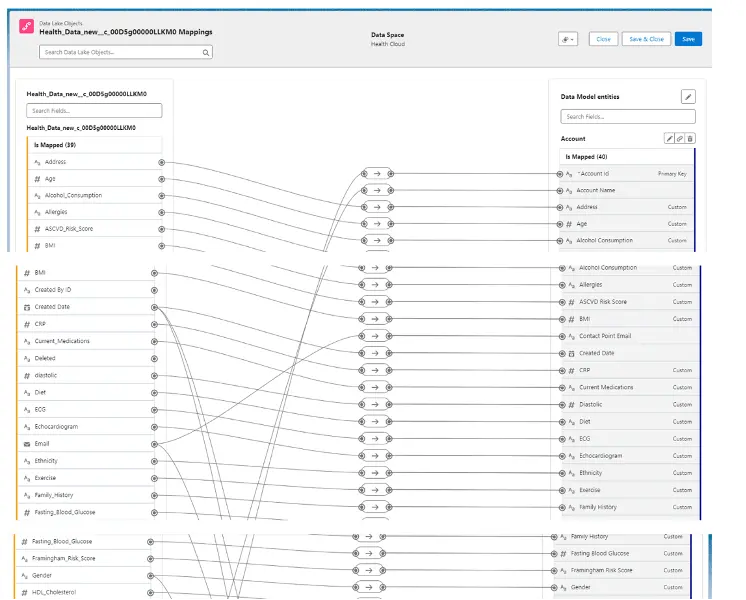Collapse the Is Mapped (40) section

(x=627, y=157)
